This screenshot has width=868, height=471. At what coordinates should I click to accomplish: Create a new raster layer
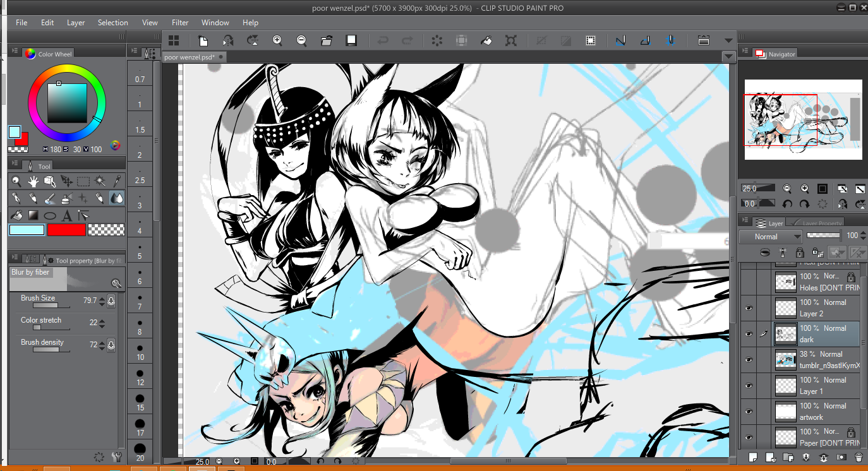[752, 457]
